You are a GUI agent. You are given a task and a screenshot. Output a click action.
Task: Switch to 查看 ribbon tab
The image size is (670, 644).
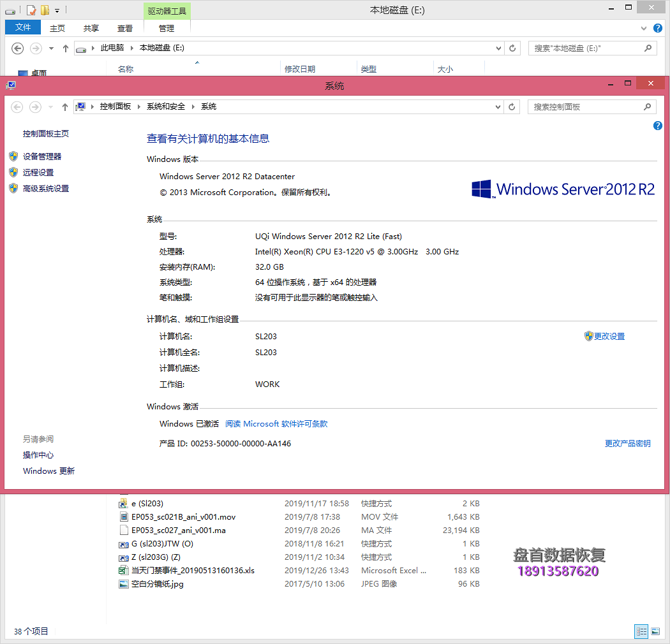pyautogui.click(x=125, y=28)
